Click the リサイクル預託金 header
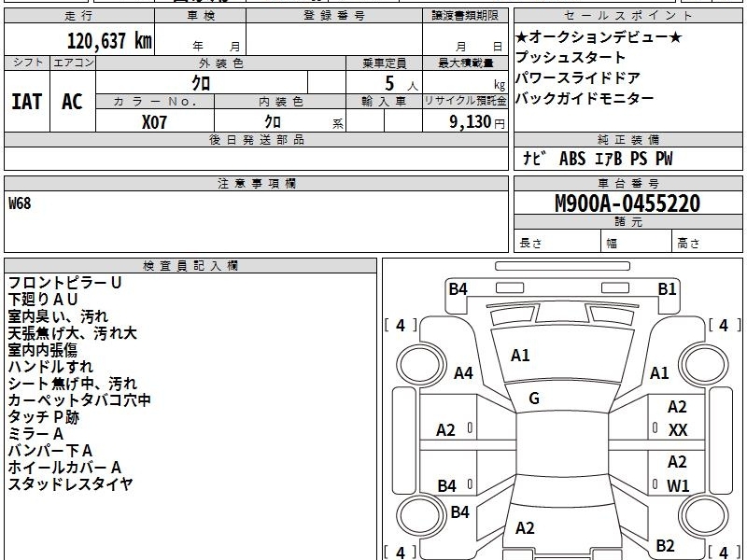Image resolution: width=747 pixels, height=560 pixels. coord(465,101)
